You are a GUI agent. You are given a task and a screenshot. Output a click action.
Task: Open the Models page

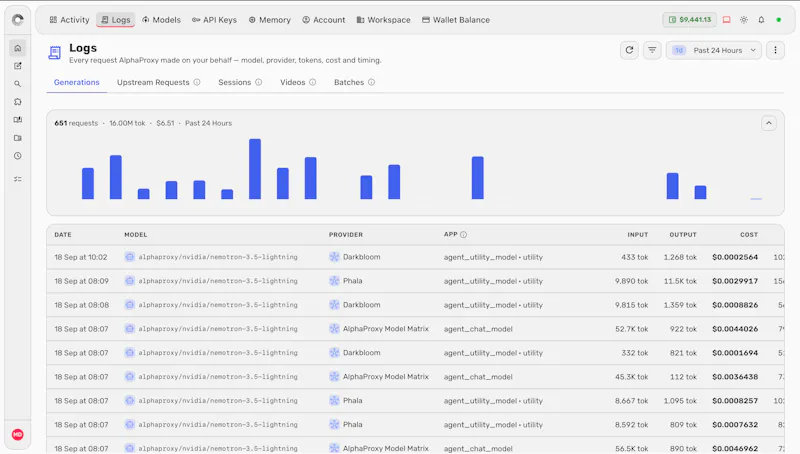pyautogui.click(x=161, y=20)
